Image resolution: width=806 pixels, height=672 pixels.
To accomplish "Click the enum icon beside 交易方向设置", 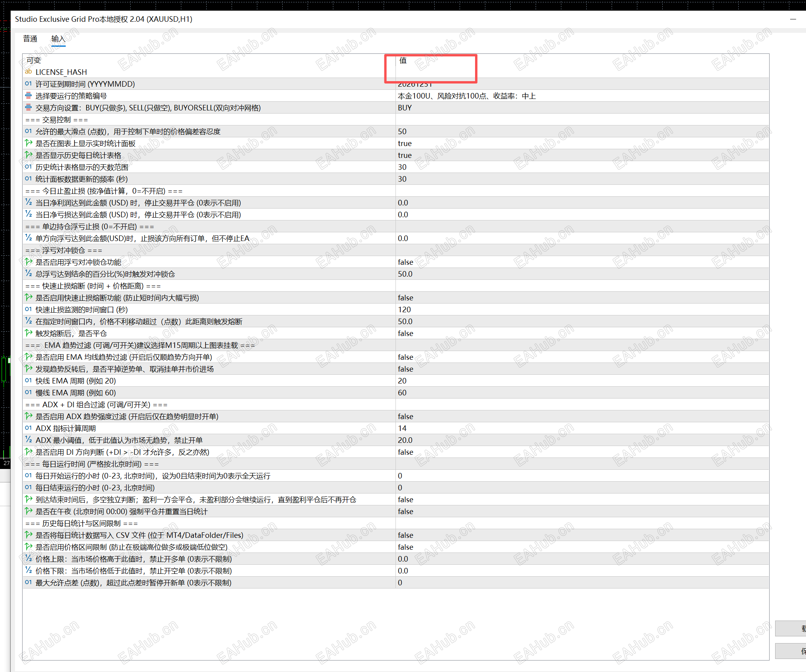I will 28,107.
